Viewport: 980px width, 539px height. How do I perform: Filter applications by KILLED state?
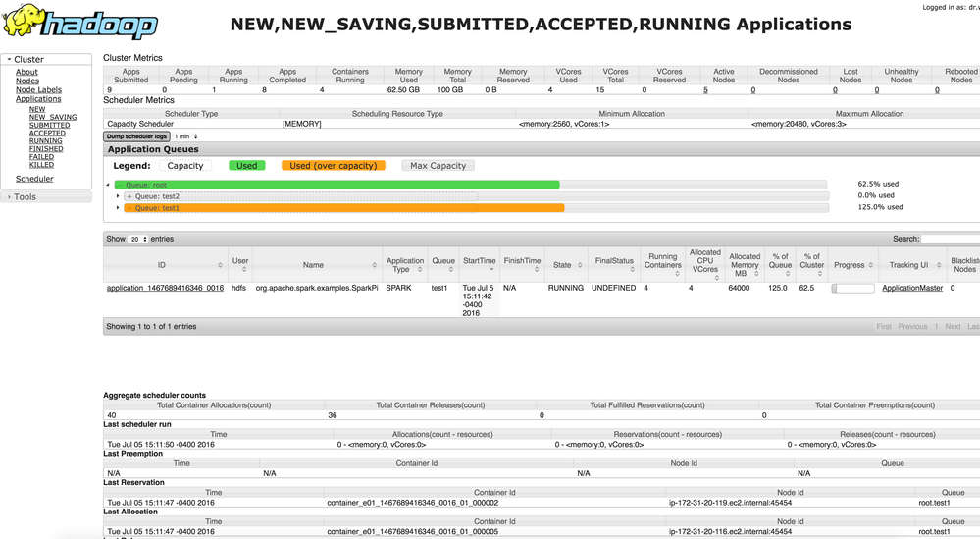coord(41,165)
